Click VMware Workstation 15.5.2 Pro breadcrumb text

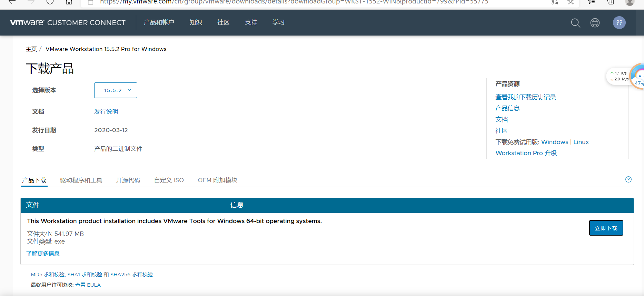pyautogui.click(x=106, y=49)
